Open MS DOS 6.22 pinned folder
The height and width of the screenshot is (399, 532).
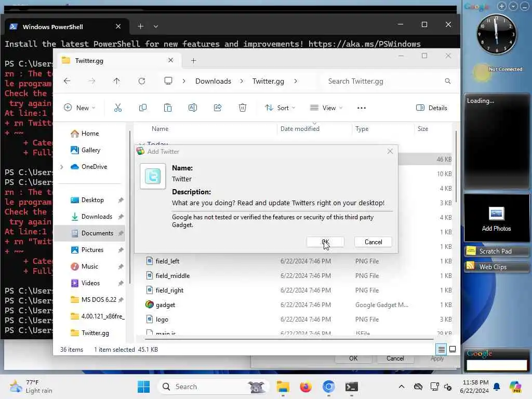pos(98,300)
